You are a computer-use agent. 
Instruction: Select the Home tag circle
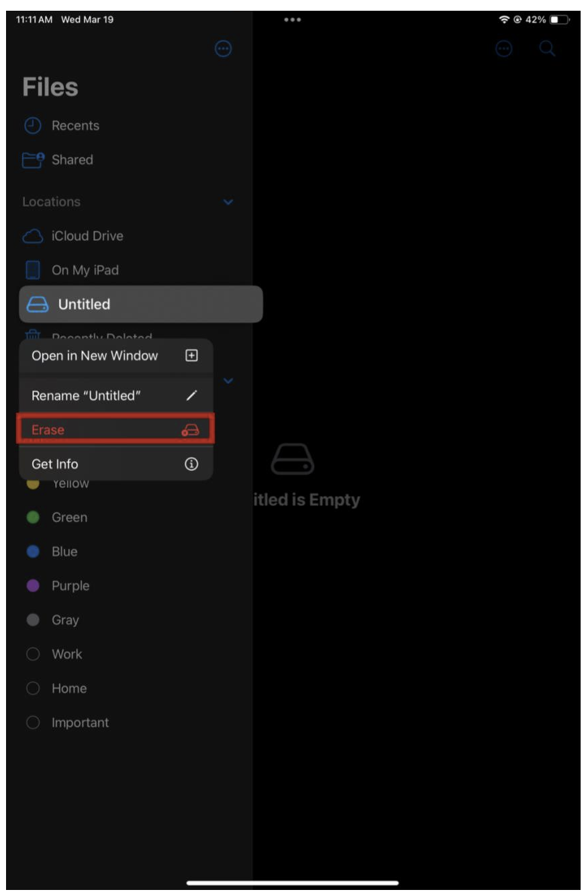[x=33, y=689]
